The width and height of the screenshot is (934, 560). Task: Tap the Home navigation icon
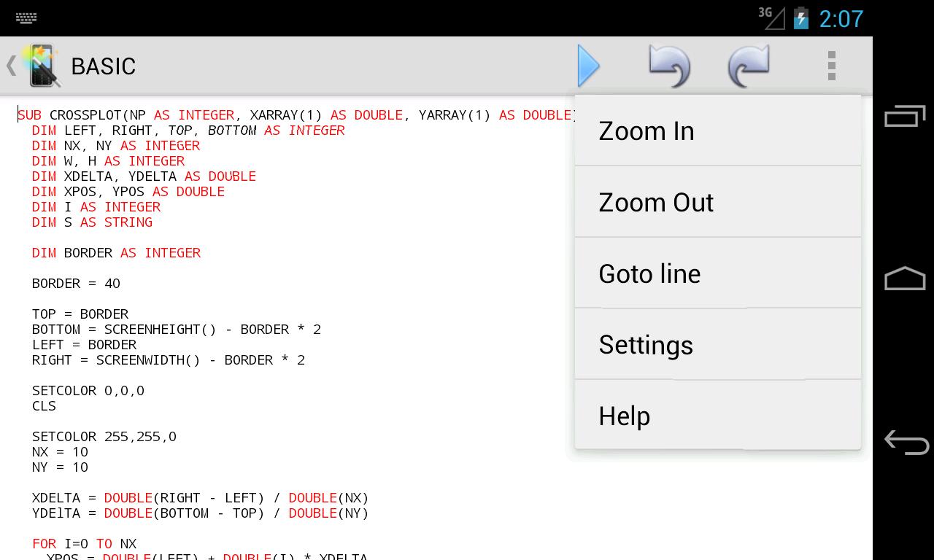903,279
